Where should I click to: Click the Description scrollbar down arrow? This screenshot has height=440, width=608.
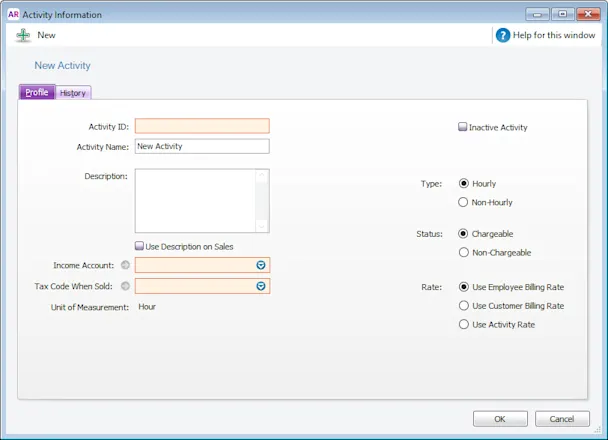coord(262,226)
